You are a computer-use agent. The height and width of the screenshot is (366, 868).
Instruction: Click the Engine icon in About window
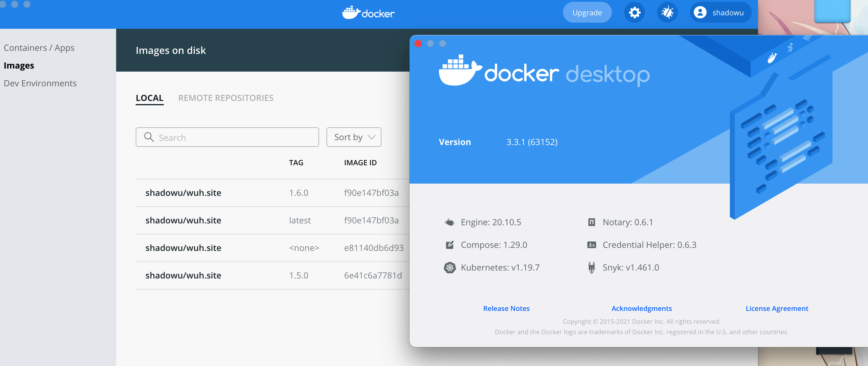pos(450,222)
